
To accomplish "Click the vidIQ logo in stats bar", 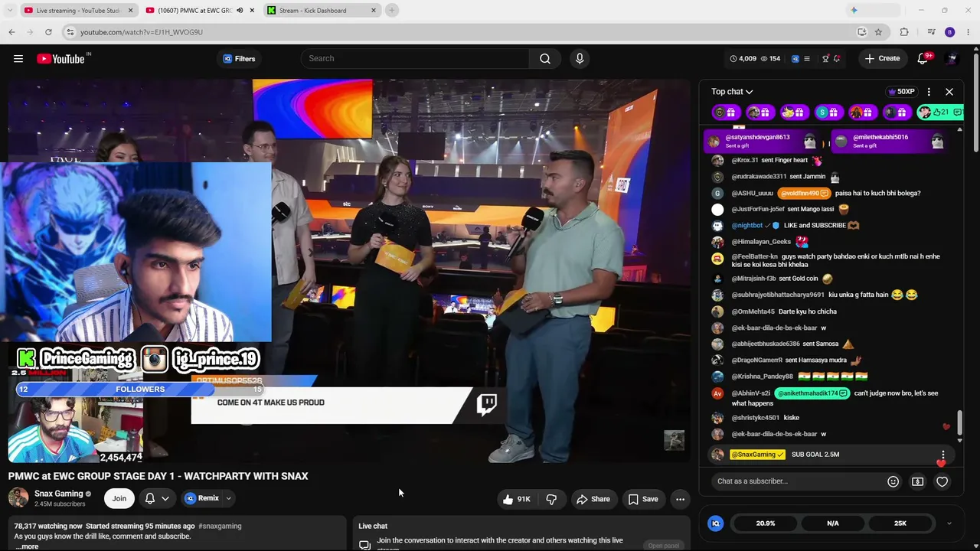I will coord(716,523).
